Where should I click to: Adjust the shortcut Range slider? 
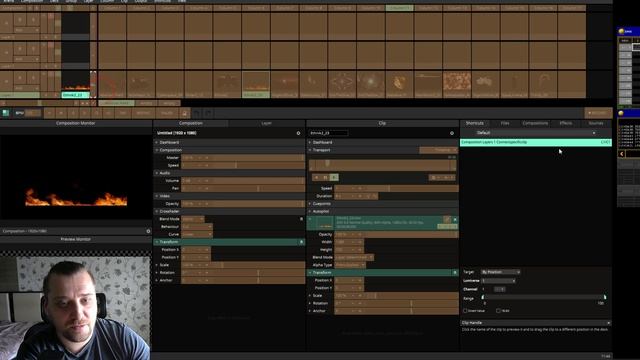pyautogui.click(x=544, y=298)
